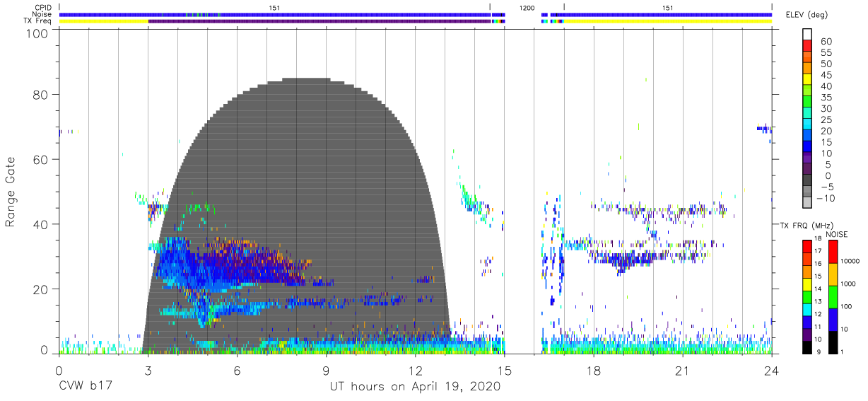Click the 30 label on the ELEV colorbar
This screenshot has width=868, height=401.
click(826, 108)
